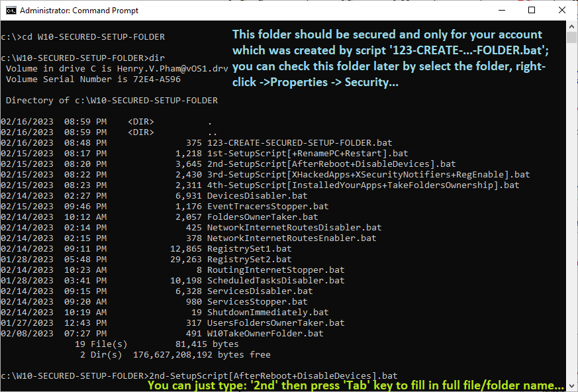Click the '3rd-SetupScript[XHackedApps...' file entry

(x=368, y=174)
